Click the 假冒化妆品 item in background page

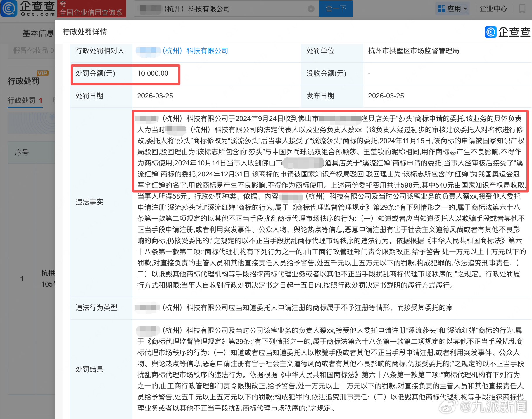tap(33, 51)
